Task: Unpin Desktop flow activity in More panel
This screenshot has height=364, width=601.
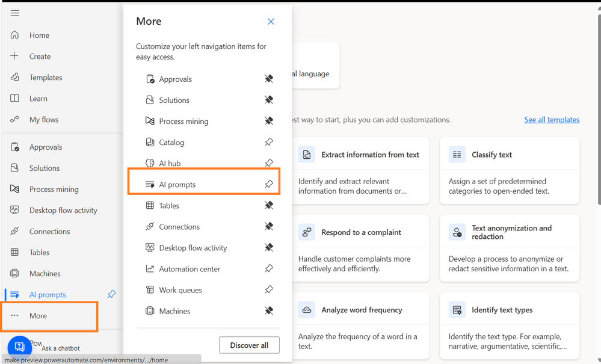Action: pyautogui.click(x=269, y=247)
